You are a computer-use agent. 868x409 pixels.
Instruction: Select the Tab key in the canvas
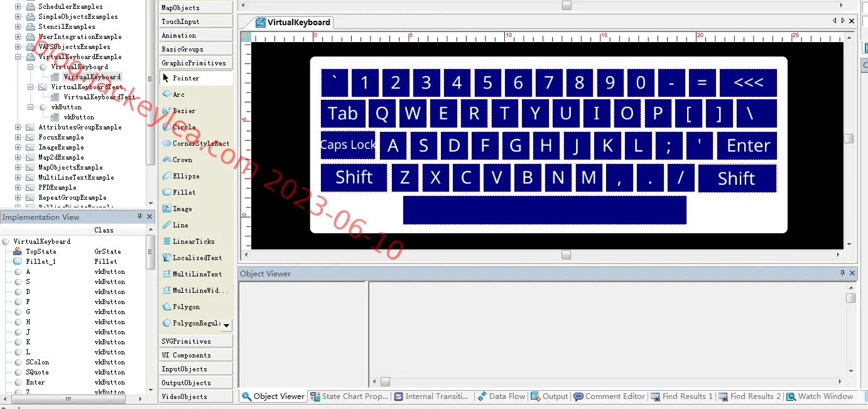click(343, 114)
